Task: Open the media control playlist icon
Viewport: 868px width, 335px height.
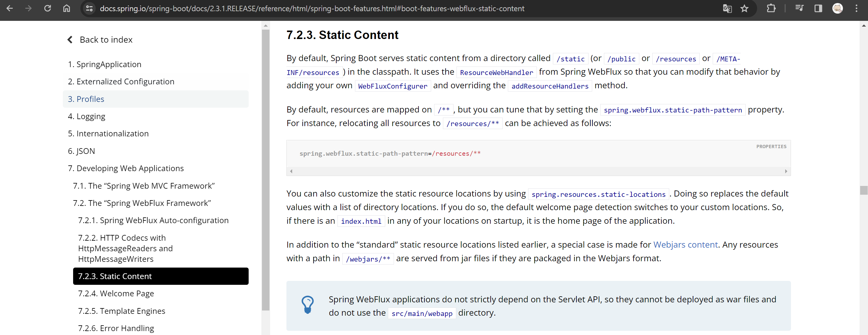Action: 799,8
